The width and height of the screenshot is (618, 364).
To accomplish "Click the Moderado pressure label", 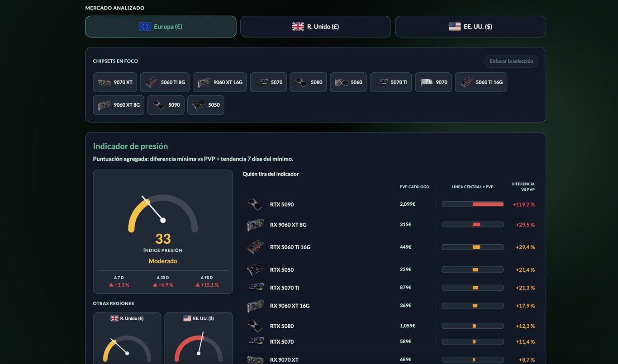I will 163,261.
